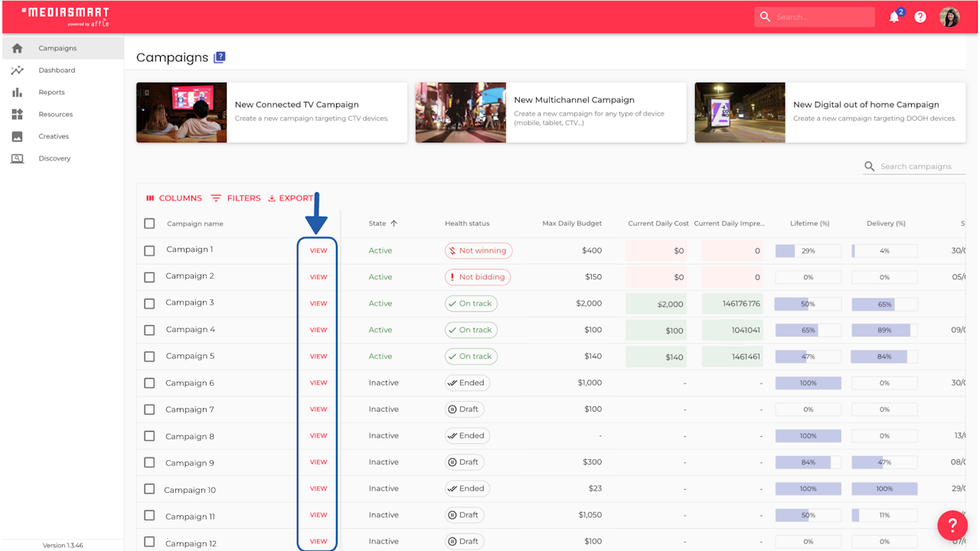Open the user profile avatar
Screen dimensions: 980x551
click(949, 17)
